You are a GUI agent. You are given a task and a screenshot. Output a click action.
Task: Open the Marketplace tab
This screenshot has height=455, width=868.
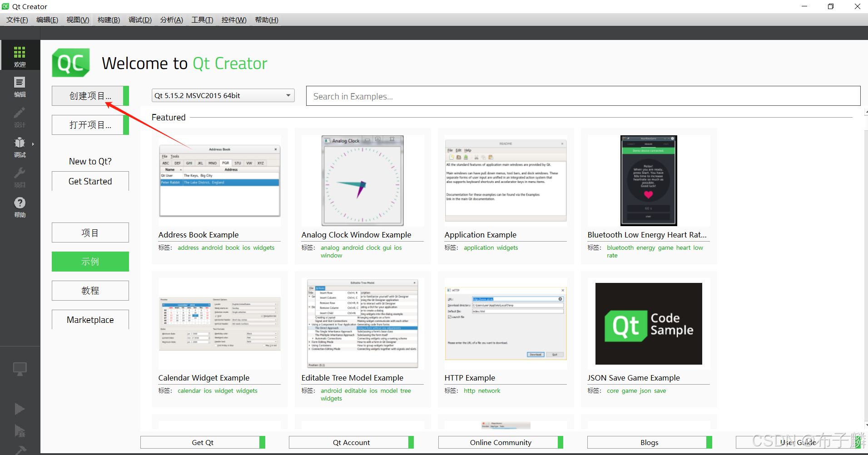[x=90, y=320]
